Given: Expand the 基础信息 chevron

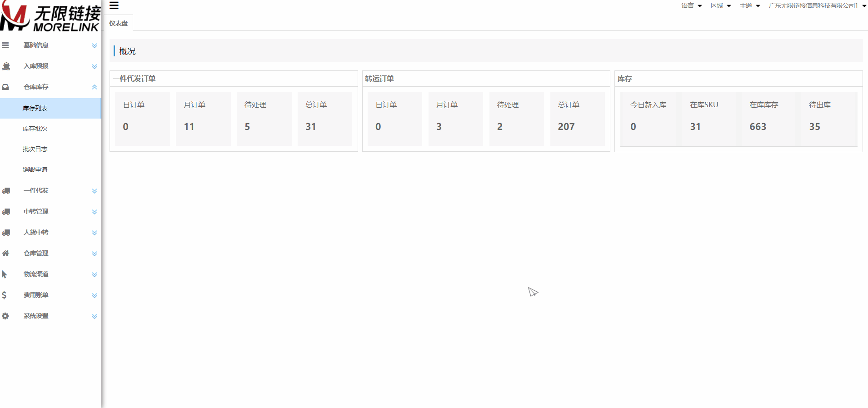Looking at the screenshot, I should tap(95, 45).
